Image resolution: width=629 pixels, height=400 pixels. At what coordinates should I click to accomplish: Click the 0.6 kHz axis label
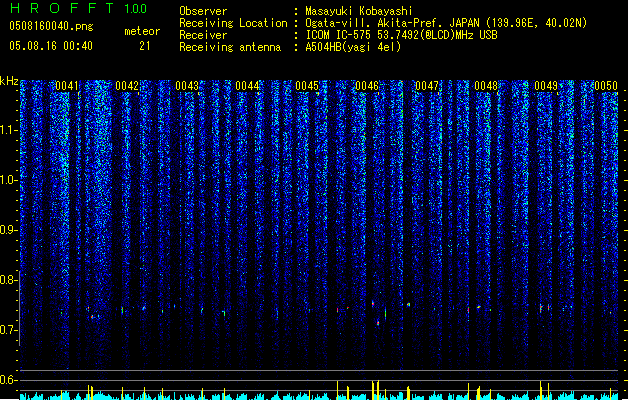9,380
